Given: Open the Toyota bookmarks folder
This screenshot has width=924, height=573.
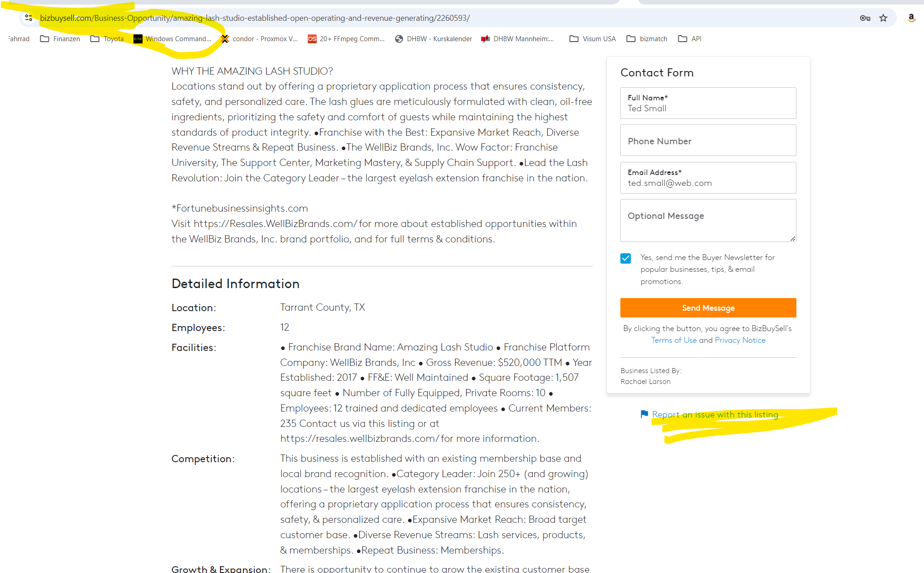Looking at the screenshot, I should [x=107, y=39].
